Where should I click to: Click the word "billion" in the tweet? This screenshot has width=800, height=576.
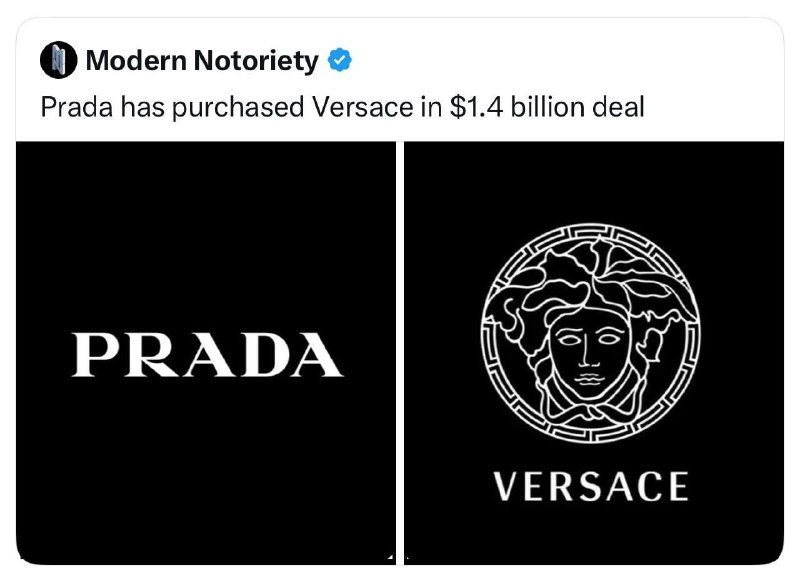(x=546, y=107)
